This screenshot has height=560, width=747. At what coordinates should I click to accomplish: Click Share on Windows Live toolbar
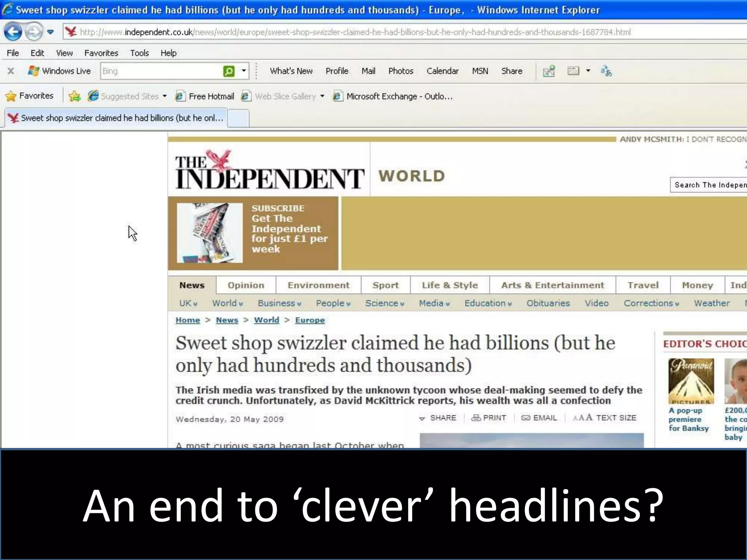click(512, 71)
